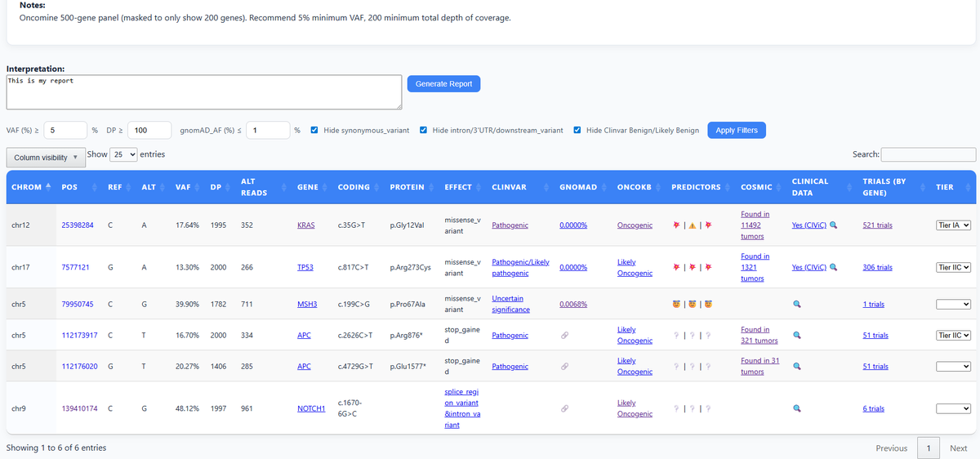Click the first collision predictor icon for KRAS
Image resolution: width=980 pixels, height=459 pixels.
coord(676,225)
